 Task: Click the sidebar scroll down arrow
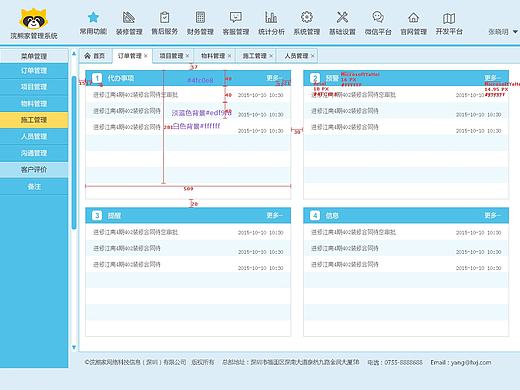74,347
